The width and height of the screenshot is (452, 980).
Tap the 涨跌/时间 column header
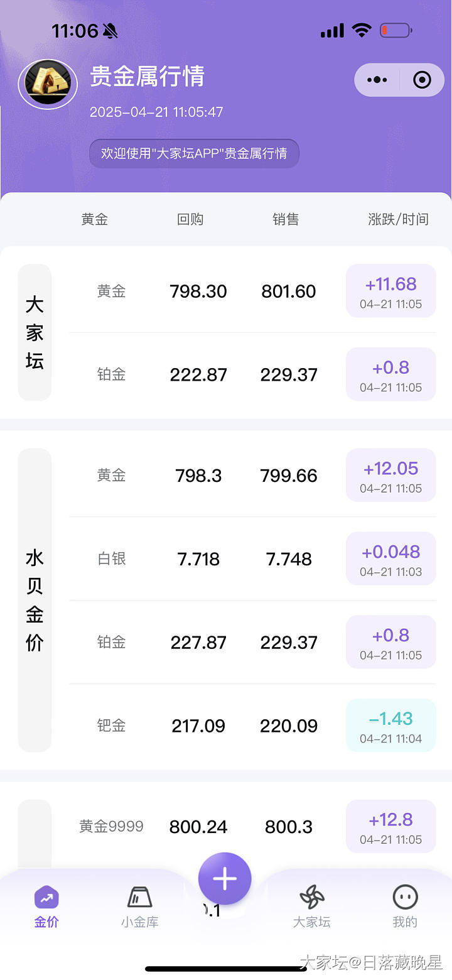(x=398, y=219)
